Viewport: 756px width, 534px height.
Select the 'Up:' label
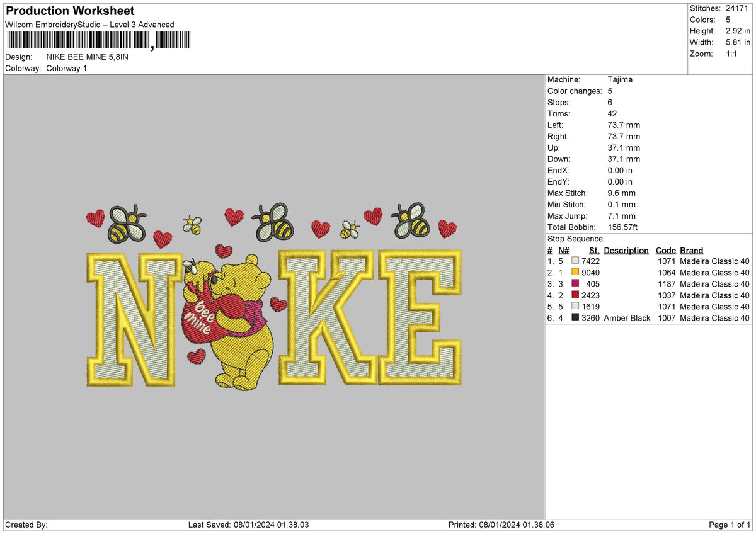554,148
